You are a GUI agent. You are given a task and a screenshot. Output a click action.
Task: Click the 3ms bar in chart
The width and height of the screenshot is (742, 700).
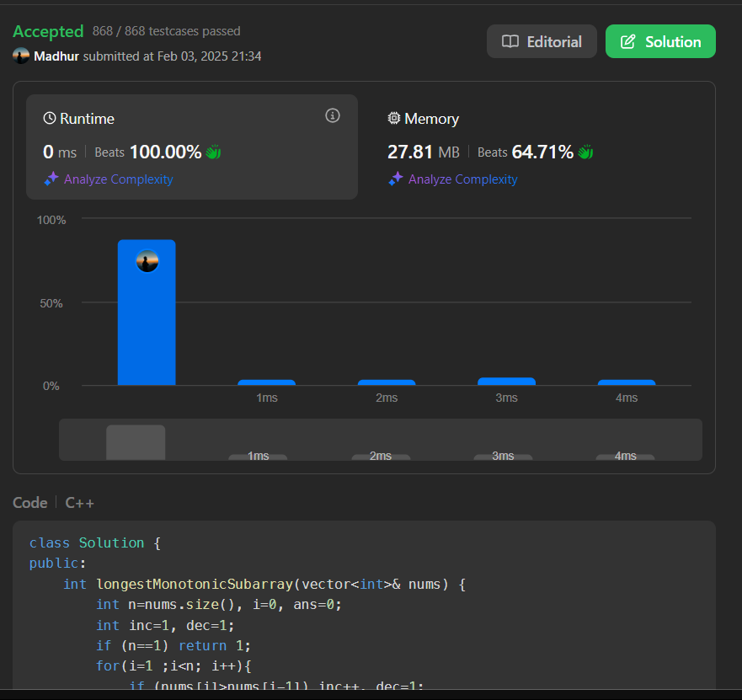pos(506,382)
